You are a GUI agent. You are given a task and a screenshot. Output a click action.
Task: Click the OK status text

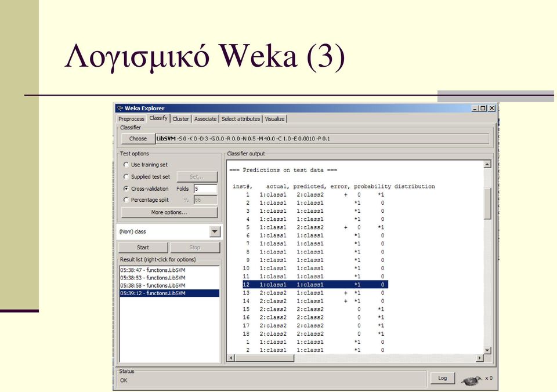coord(123,380)
